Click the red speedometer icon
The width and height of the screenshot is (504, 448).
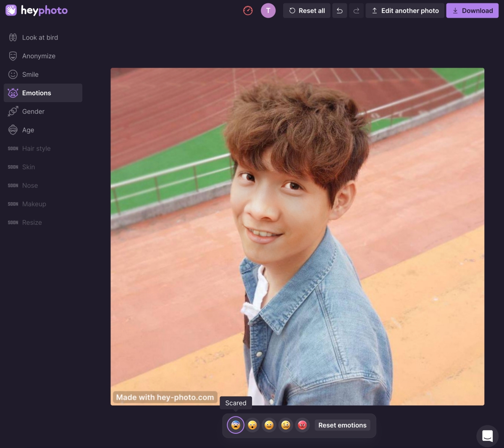[248, 11]
